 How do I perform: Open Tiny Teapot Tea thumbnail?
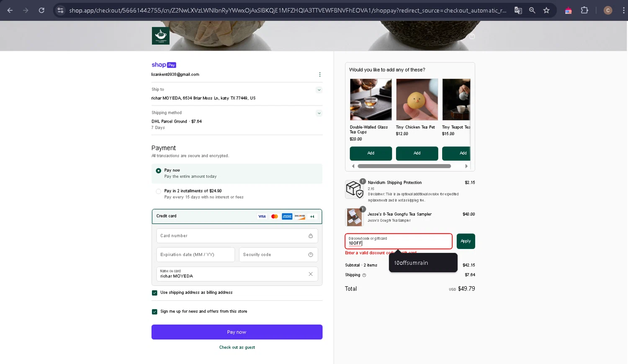456,100
